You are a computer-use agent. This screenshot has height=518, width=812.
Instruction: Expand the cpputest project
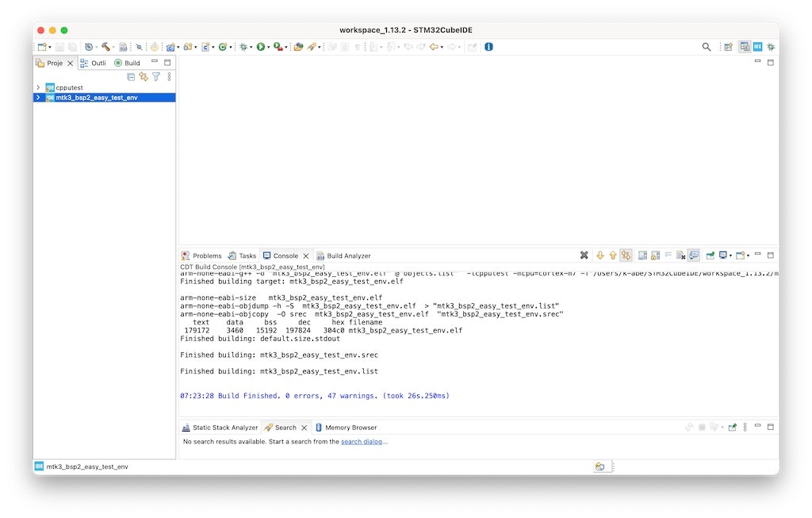pos(37,87)
